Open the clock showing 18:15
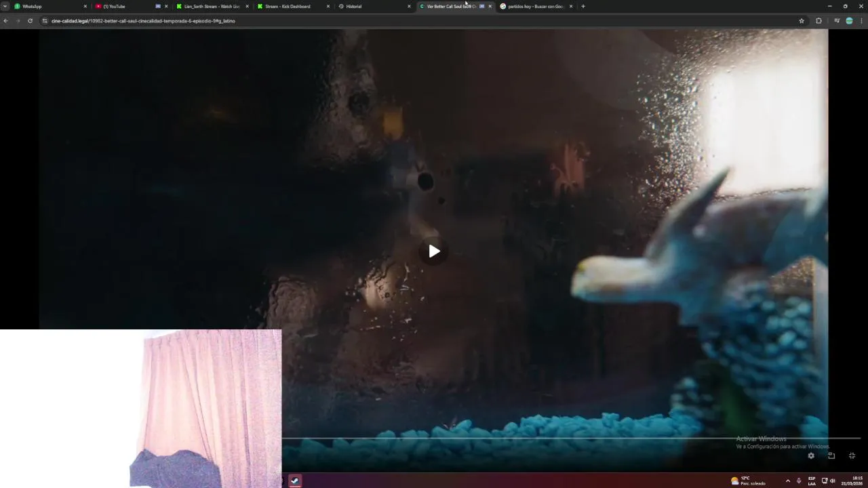Image resolution: width=868 pixels, height=488 pixels. (852, 481)
